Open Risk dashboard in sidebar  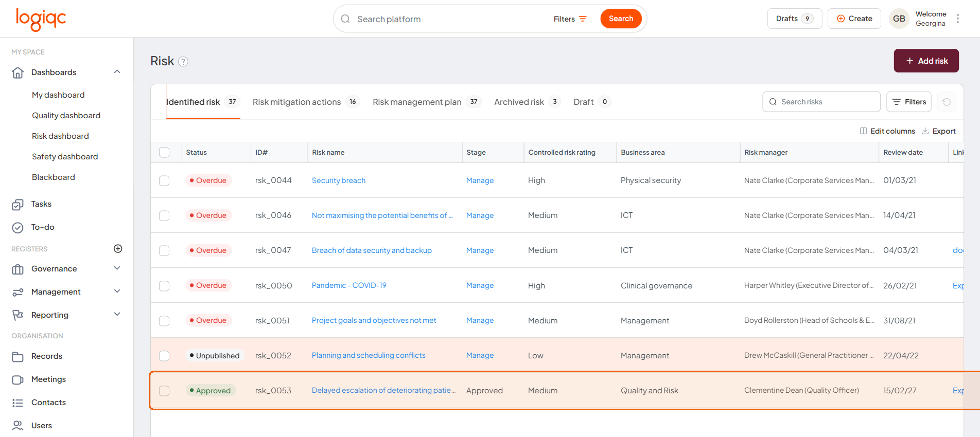tap(60, 136)
